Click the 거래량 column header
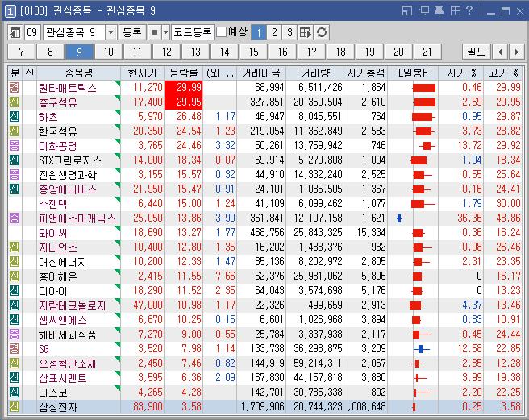The width and height of the screenshot is (529, 420). (314, 73)
